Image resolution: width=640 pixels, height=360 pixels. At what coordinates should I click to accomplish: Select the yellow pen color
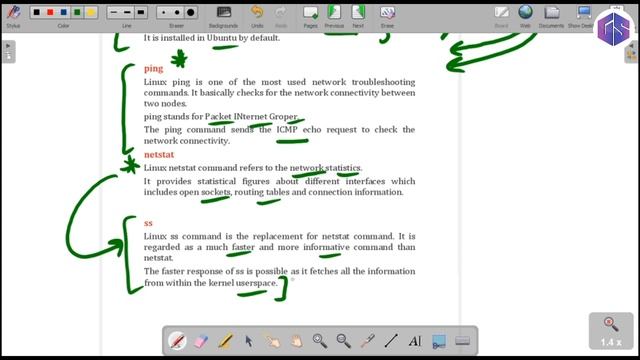point(91,12)
